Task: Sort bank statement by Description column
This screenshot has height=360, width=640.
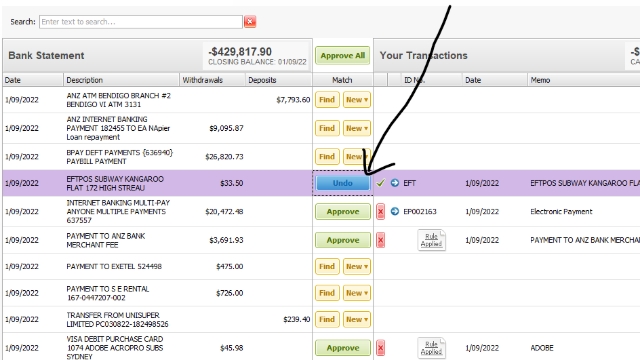Action: 121,80
